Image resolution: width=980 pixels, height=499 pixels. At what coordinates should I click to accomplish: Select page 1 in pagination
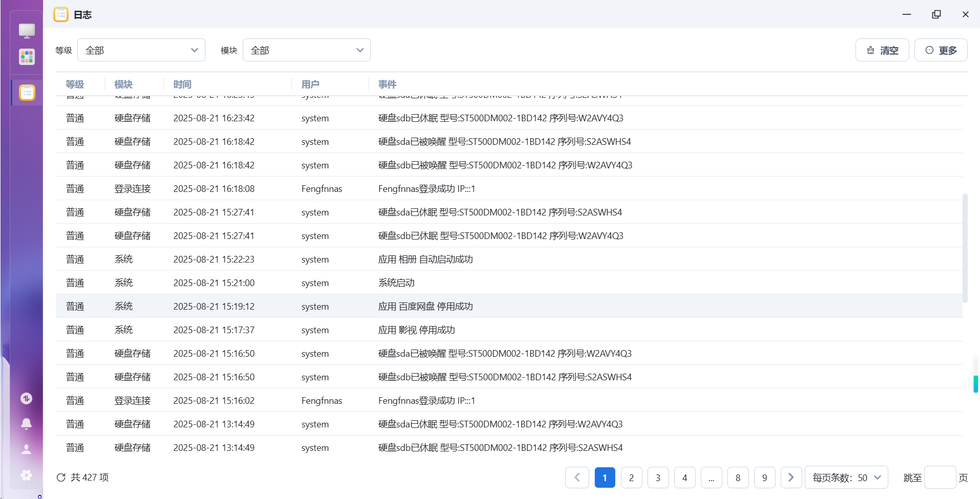pyautogui.click(x=605, y=478)
